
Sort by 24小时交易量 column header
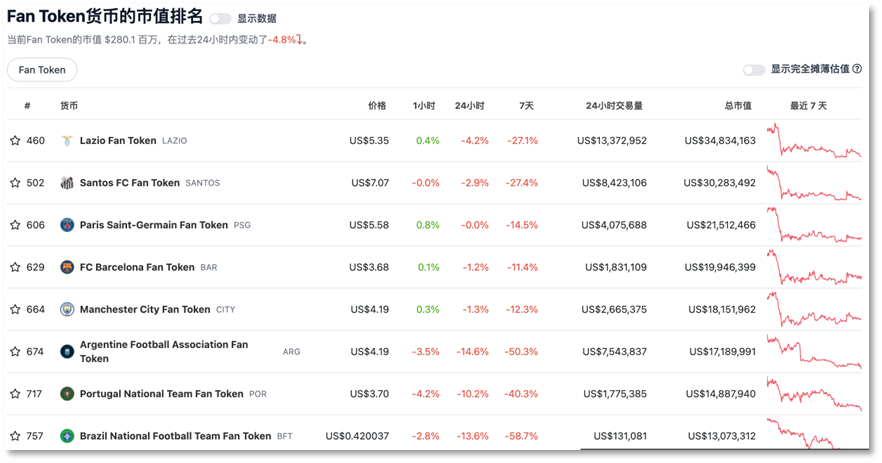(x=614, y=106)
